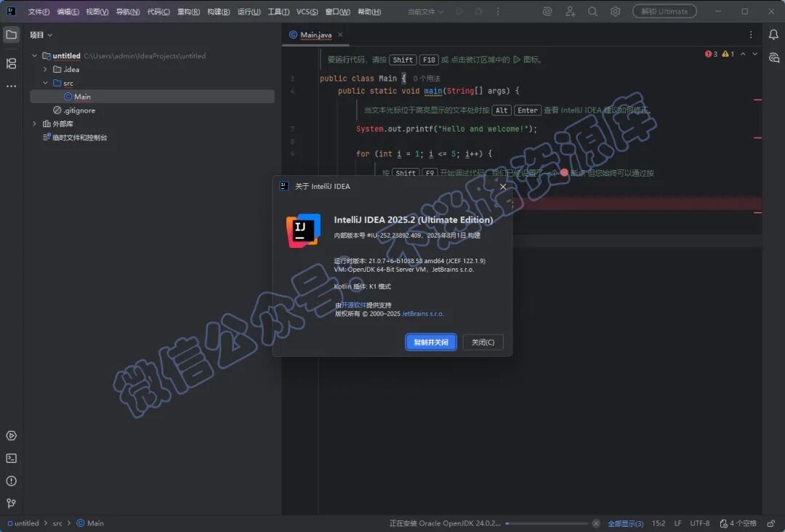Click the 关闭(C) button
The width and height of the screenshot is (785, 532).
483,342
